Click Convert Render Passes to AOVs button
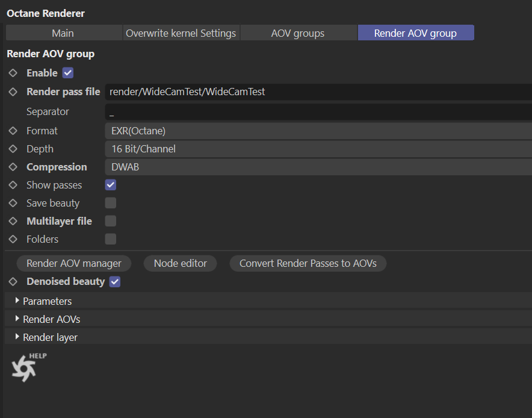The width and height of the screenshot is (532, 418). (308, 263)
